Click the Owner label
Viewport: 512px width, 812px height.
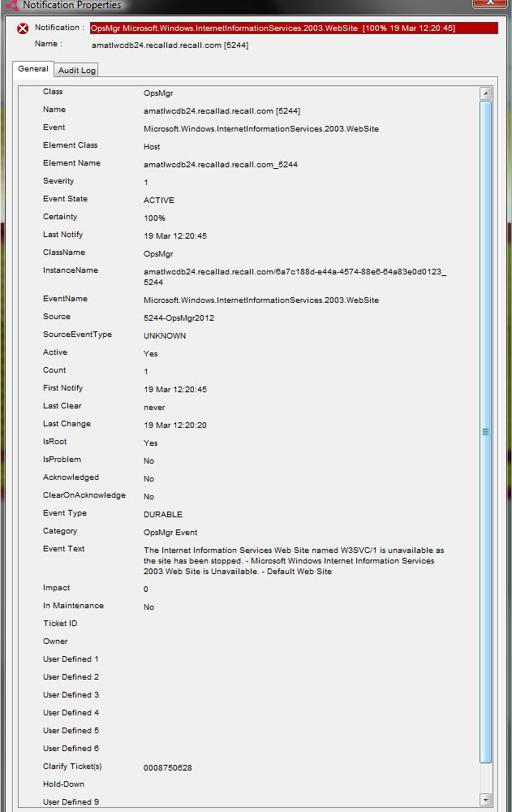point(55,641)
